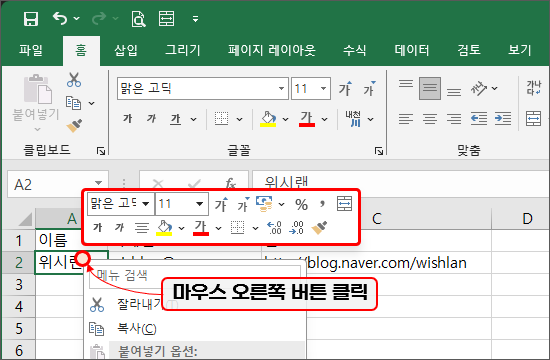Open the name box dropdown arrow

[x=99, y=183]
